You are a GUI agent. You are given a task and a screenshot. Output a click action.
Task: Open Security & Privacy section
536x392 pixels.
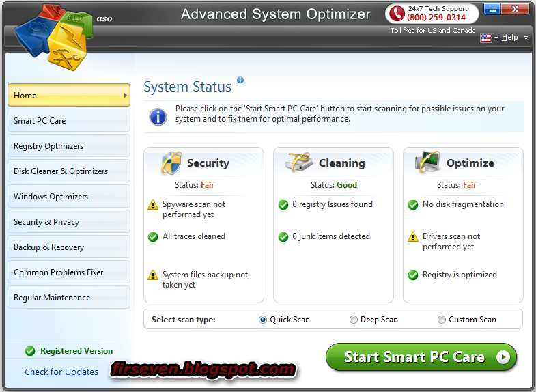(69, 222)
